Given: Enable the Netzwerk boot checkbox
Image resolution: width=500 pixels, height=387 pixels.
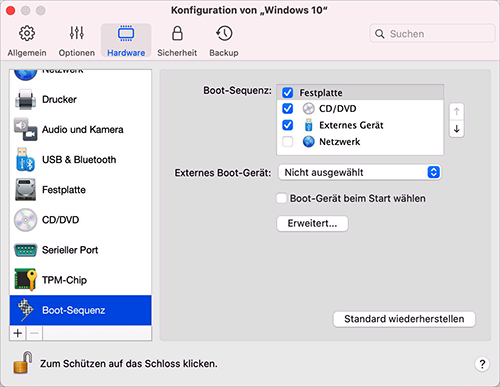Looking at the screenshot, I should (x=288, y=142).
